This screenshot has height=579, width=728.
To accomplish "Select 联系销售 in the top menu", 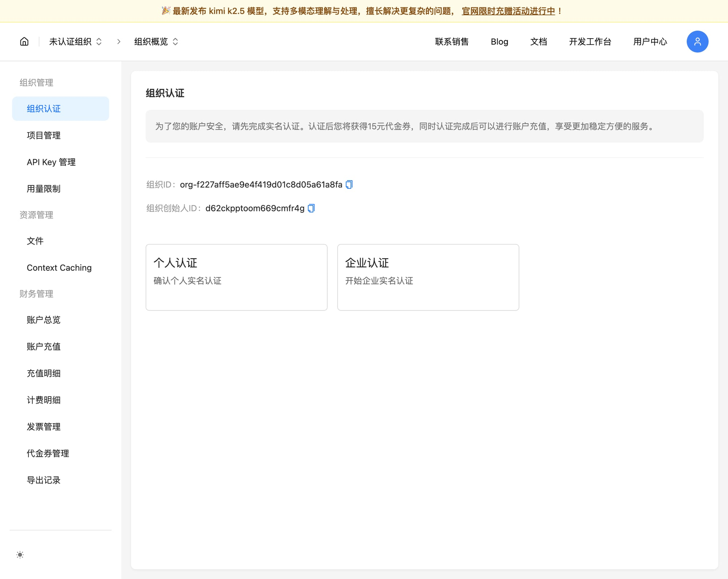I will (x=451, y=42).
